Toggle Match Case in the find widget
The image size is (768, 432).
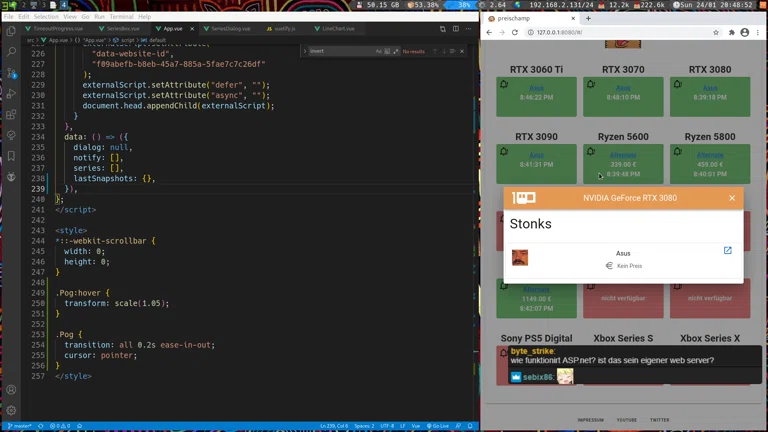(379, 50)
